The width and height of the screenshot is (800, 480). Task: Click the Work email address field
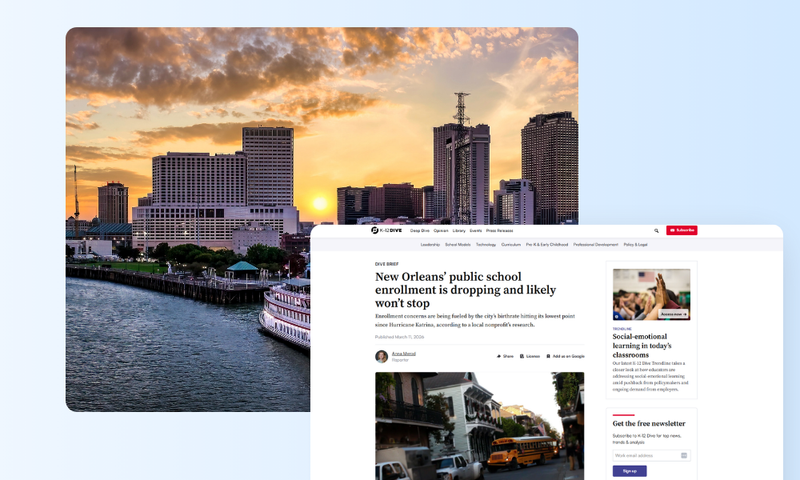coord(651,456)
